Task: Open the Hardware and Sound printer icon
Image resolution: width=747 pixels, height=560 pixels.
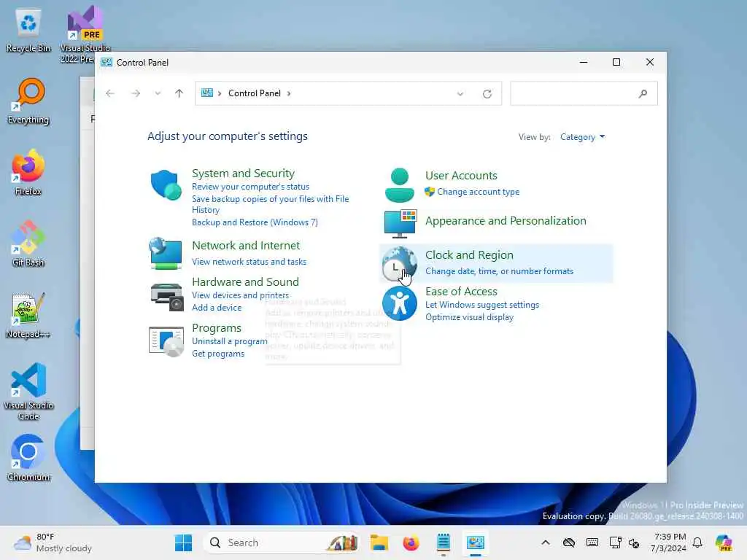Action: [x=166, y=296]
